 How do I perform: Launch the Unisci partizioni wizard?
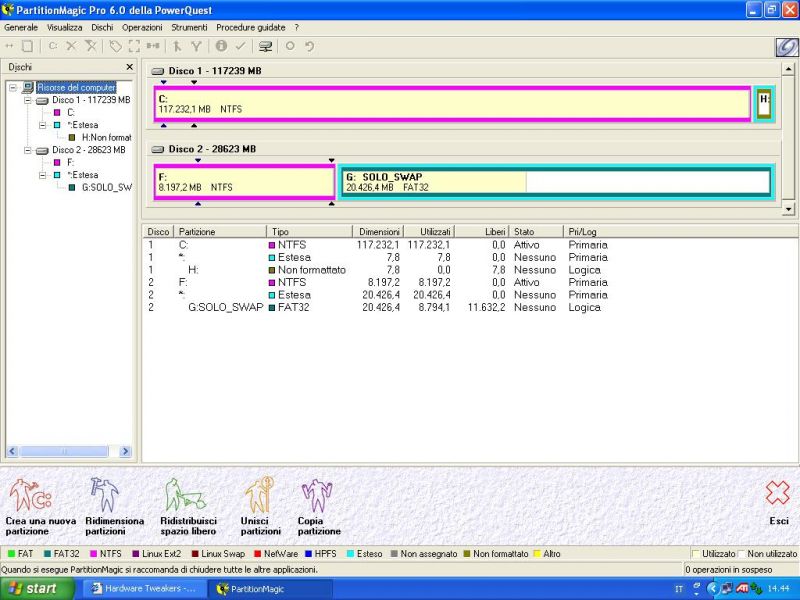coord(260,507)
